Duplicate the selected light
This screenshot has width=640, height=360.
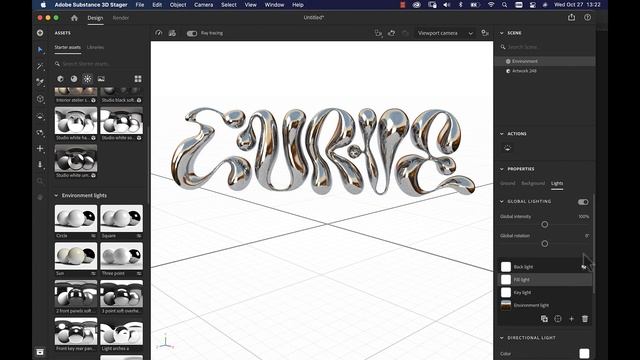[544, 319]
